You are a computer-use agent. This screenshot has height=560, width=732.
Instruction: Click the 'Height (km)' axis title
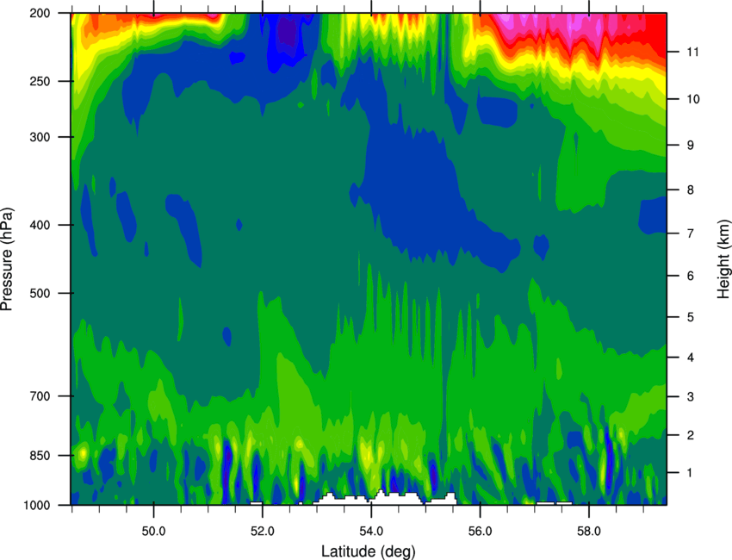723,259
